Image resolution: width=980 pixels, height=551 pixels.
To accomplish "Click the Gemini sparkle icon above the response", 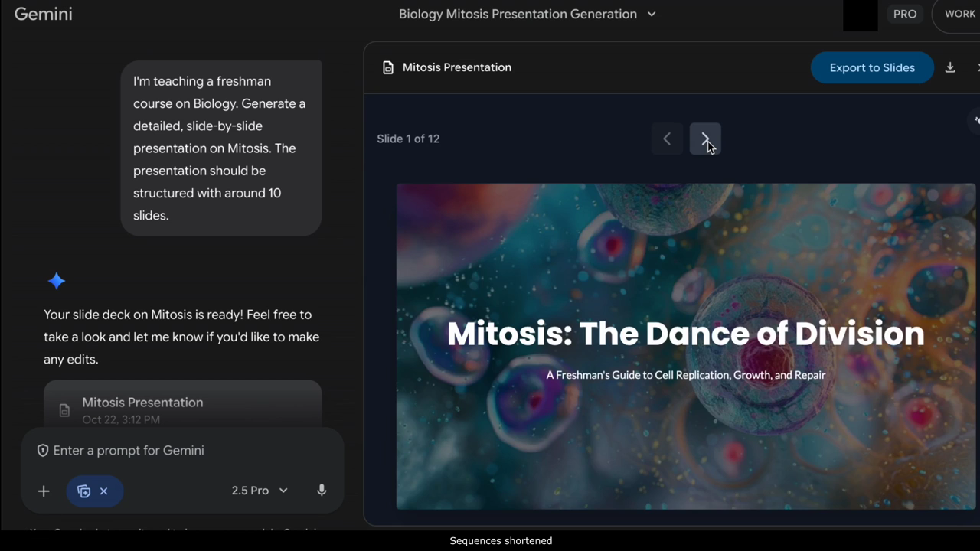I will point(57,281).
